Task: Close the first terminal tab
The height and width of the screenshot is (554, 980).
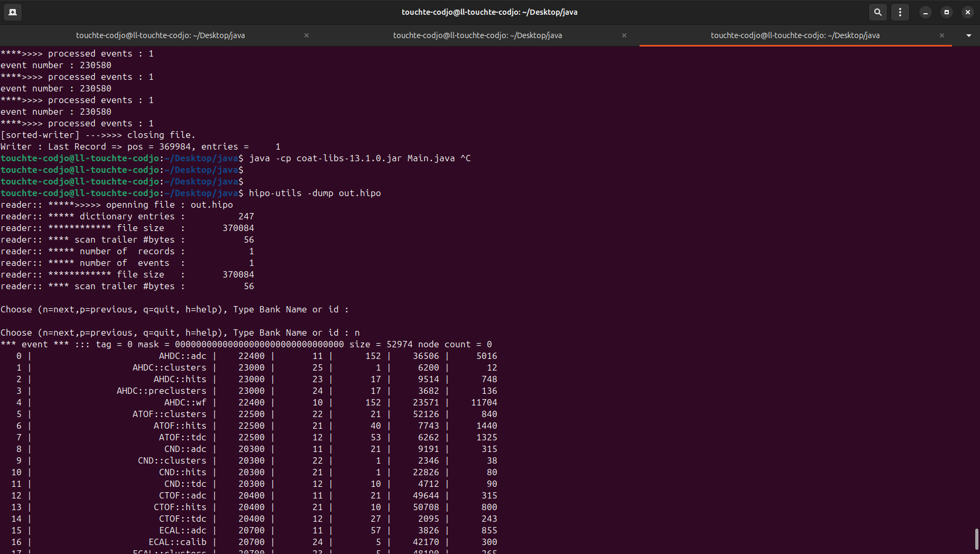Action: pos(307,35)
